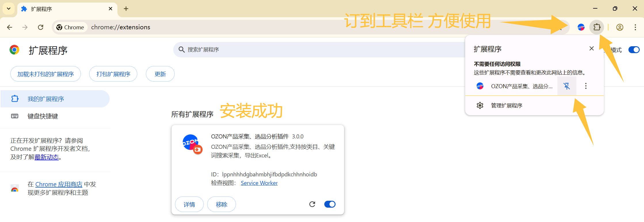Click 加载未打包的扩展程序 button

click(x=45, y=74)
